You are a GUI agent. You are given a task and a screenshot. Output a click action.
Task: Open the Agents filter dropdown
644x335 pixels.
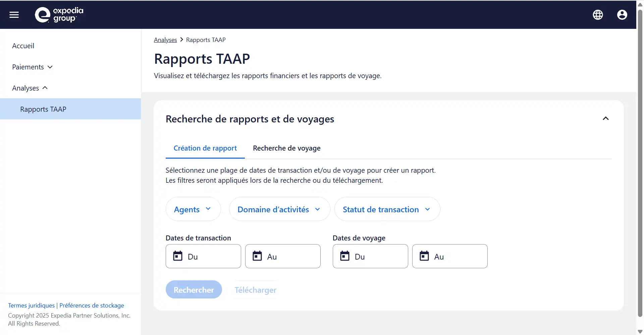(193, 209)
